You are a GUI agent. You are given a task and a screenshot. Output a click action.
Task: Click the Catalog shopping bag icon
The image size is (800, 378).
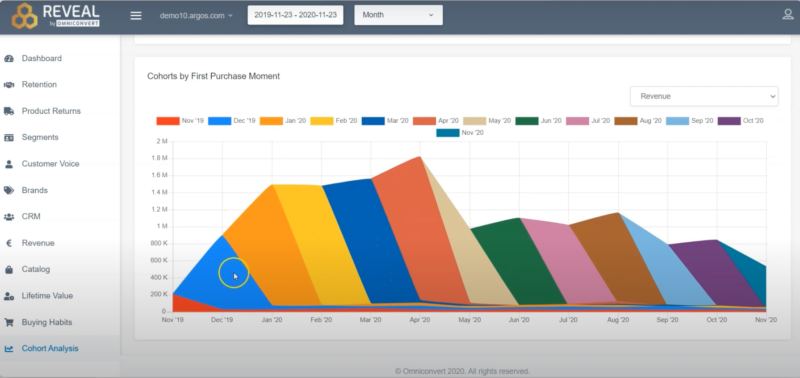point(9,269)
